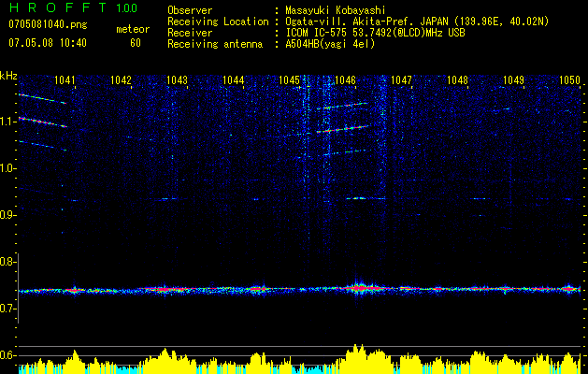Click the Receiver label

pyautogui.click(x=190, y=33)
